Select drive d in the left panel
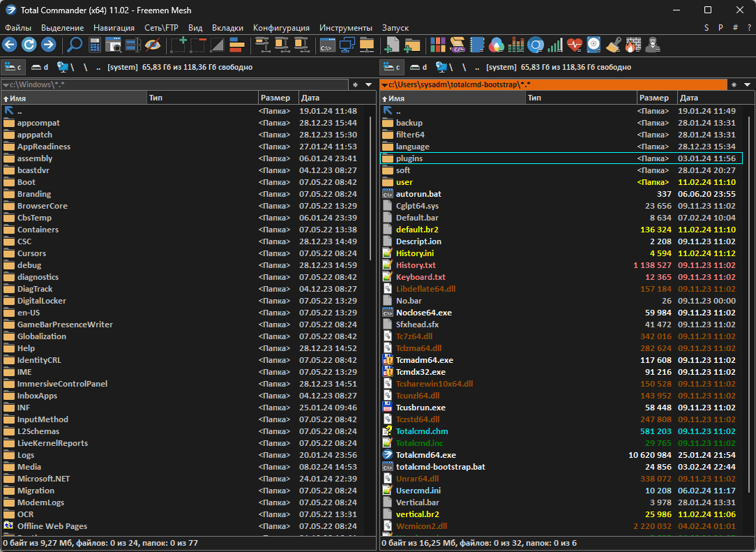The image size is (756, 552). click(x=39, y=67)
